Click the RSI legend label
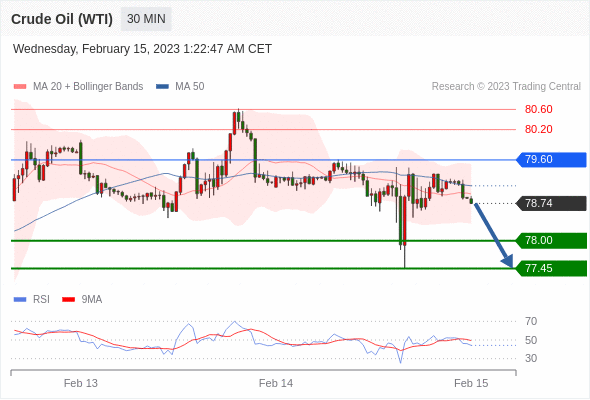 [41, 300]
